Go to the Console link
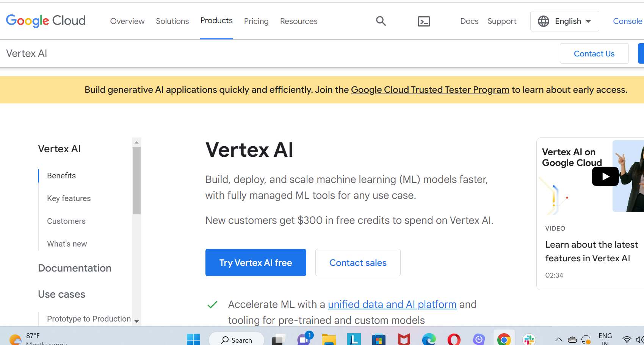The height and width of the screenshot is (345, 644). pyautogui.click(x=628, y=21)
